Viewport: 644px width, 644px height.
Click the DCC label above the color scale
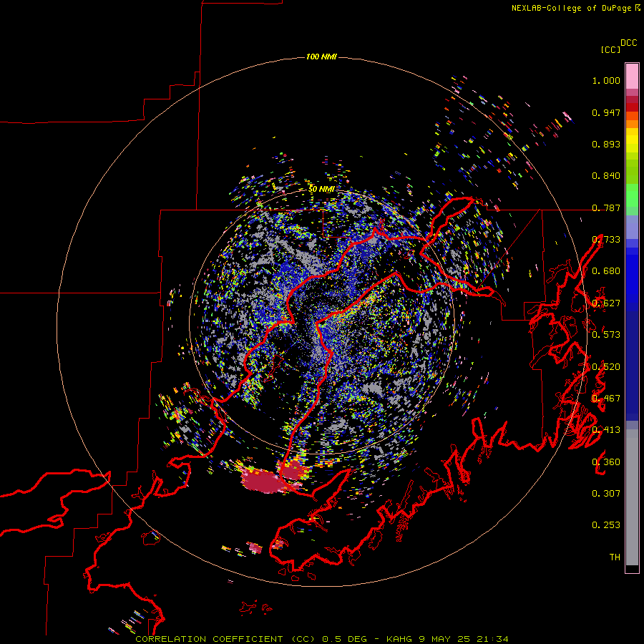(628, 43)
